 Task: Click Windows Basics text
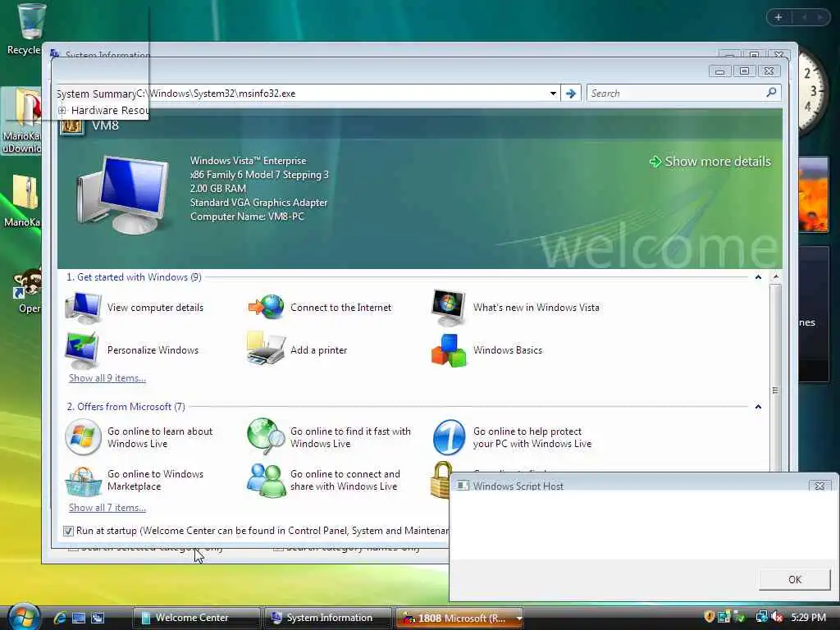pos(507,349)
